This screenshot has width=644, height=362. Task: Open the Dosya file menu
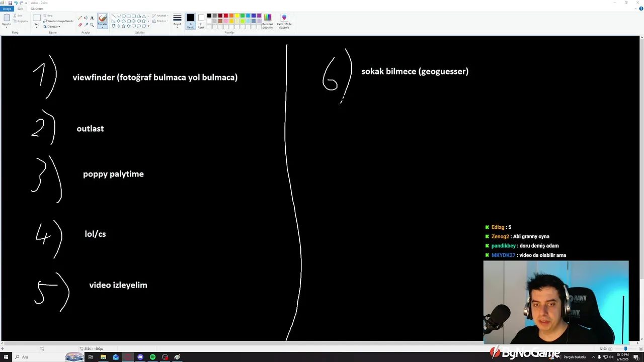pos(7,9)
